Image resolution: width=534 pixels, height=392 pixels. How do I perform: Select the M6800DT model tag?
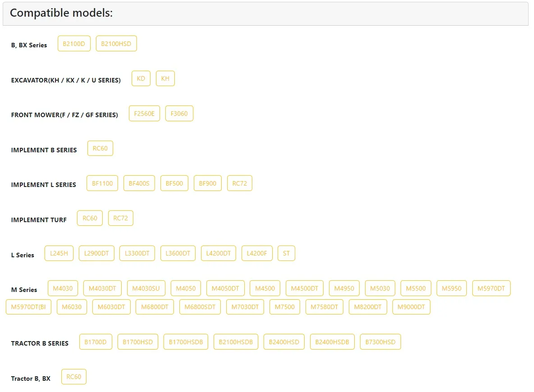pyautogui.click(x=155, y=306)
